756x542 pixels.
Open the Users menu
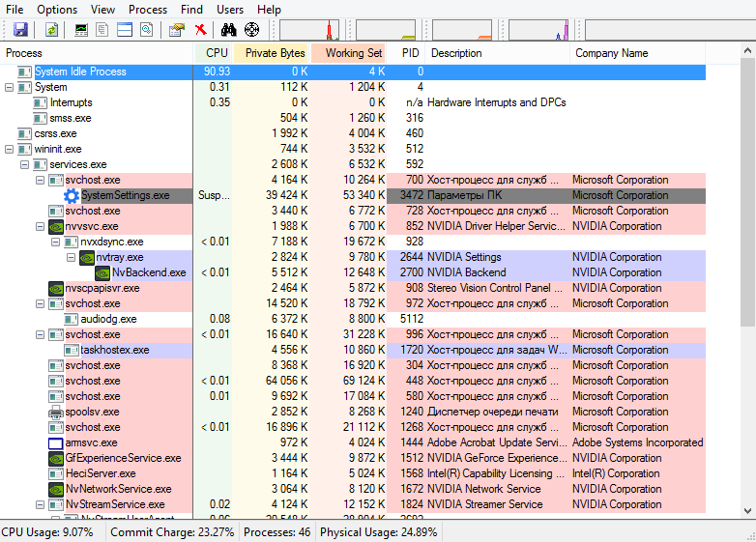[230, 9]
